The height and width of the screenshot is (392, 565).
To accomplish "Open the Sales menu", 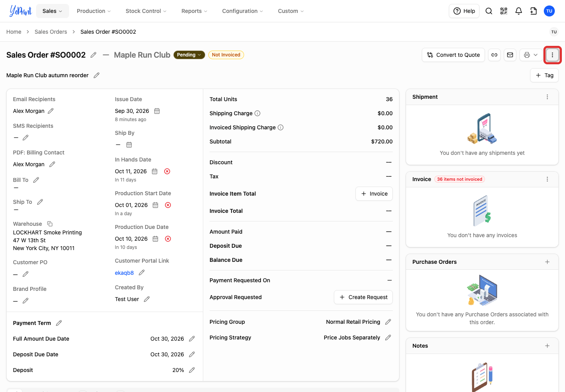I will [x=52, y=11].
